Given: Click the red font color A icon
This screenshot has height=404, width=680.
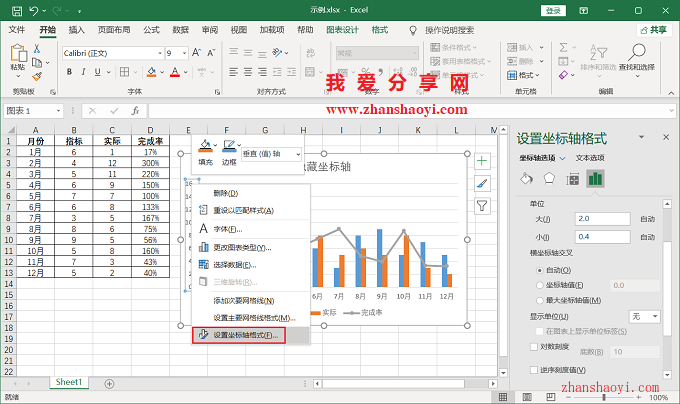Looking at the screenshot, I should 175,72.
